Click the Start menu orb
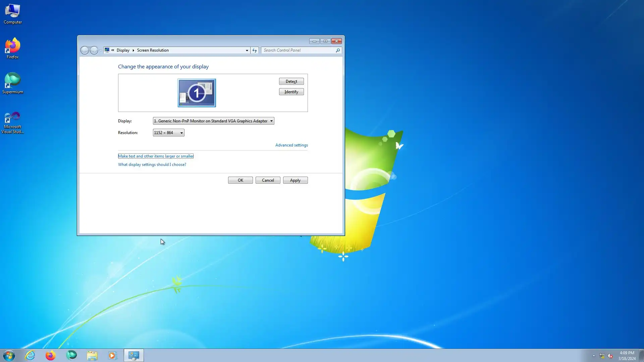The width and height of the screenshot is (644, 362). click(x=9, y=355)
